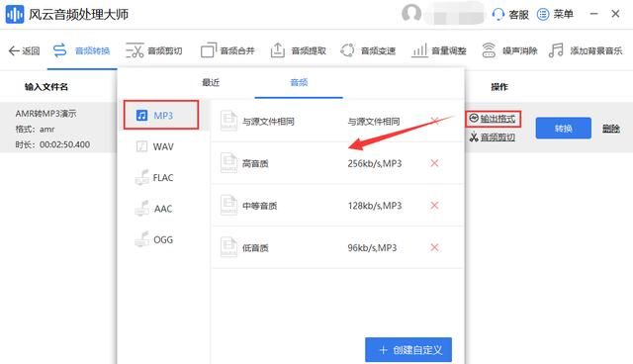This screenshot has width=633, height=364.
Task: Select the 高音质 preset name
Action: coord(255,163)
